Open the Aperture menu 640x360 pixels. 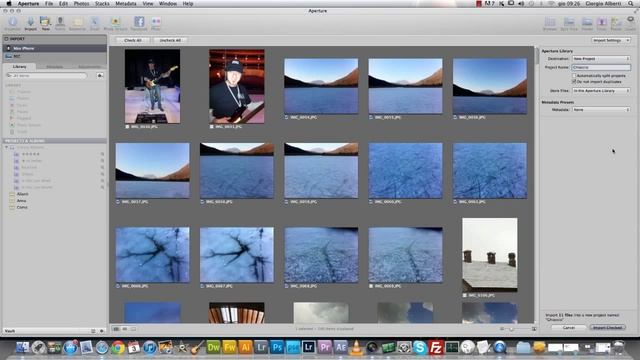(28, 4)
